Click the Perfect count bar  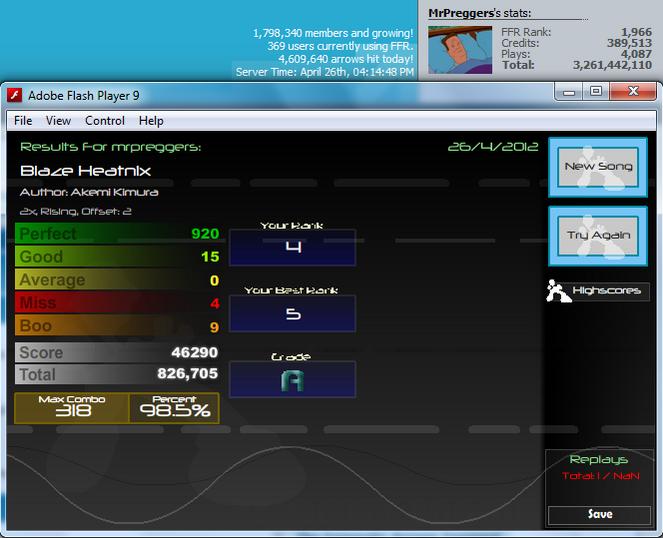[118, 233]
